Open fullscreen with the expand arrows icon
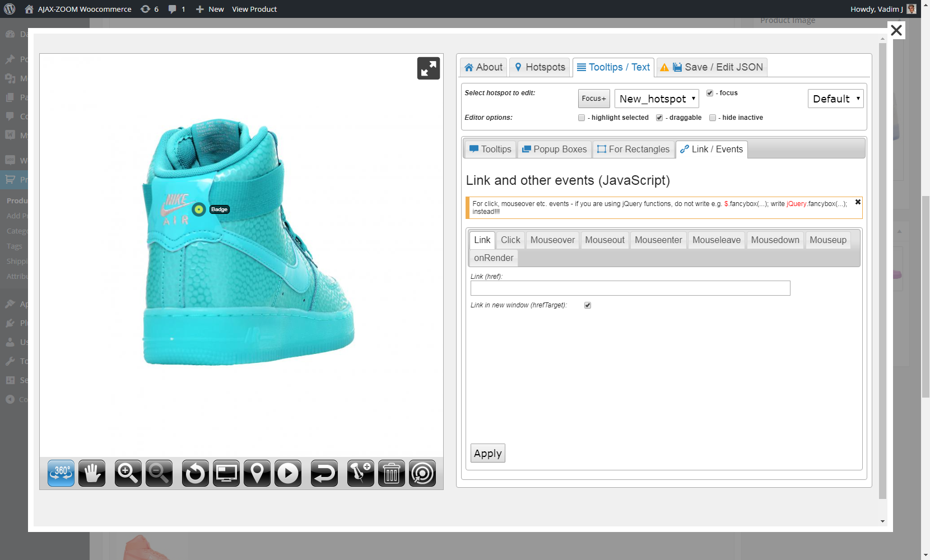Screen dimensions: 930x560 429,68
